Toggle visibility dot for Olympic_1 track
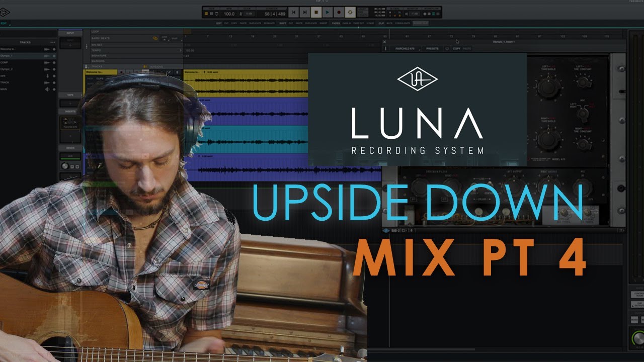 54,56
